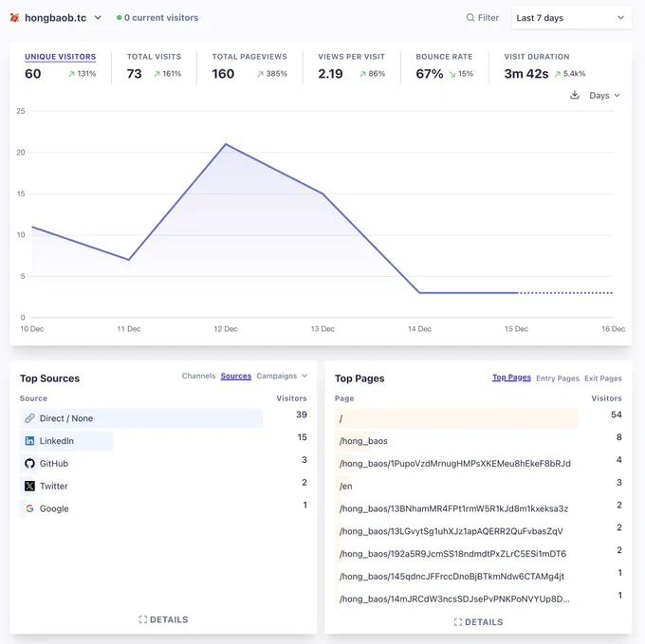Viewport: 645px width, 644px height.
Task: Switch to the Entry Pages tab
Action: [x=558, y=378]
